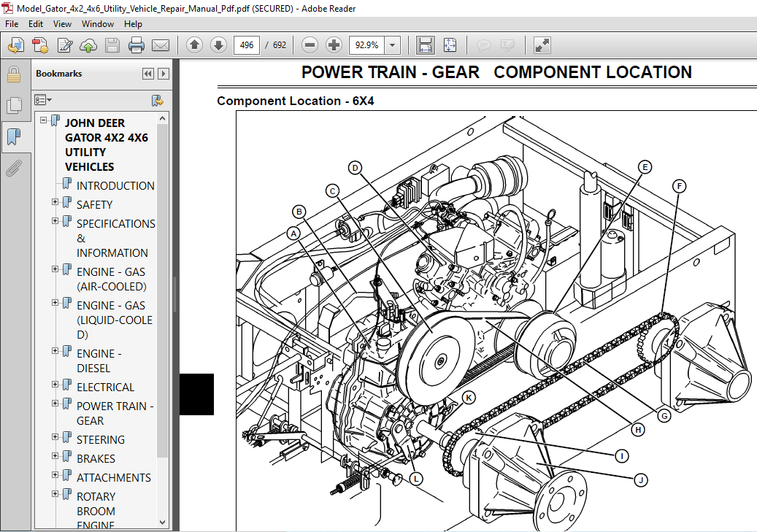
Task: Click the Convert PDF file icon
Action: tap(40, 45)
